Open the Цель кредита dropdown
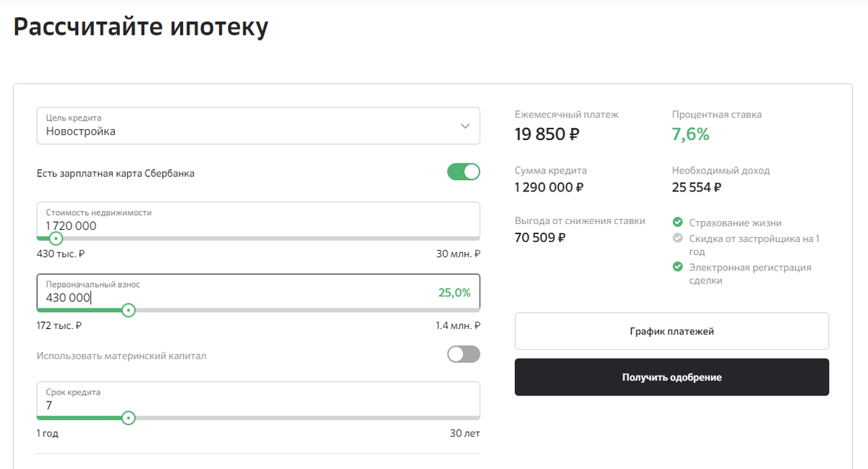The height and width of the screenshot is (469, 868). (x=258, y=126)
